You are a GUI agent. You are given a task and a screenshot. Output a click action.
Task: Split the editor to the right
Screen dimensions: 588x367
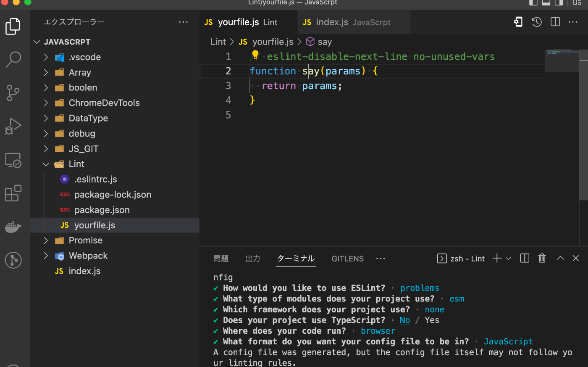point(555,22)
